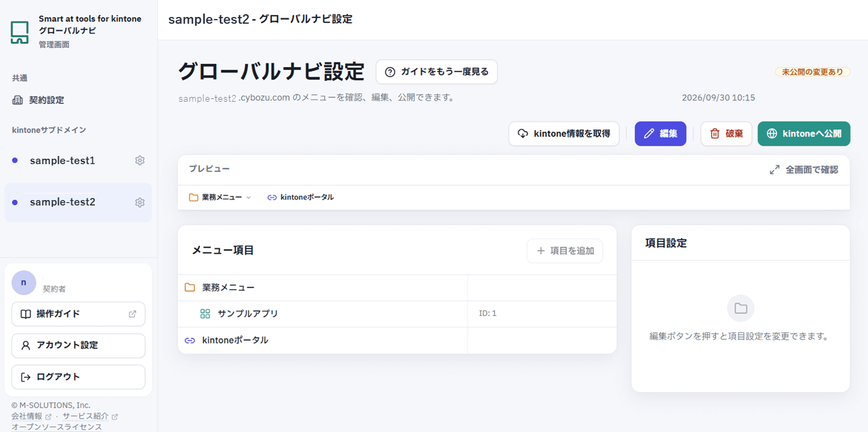Click external link icon beside 会社情報
The image size is (868, 432).
pyautogui.click(x=48, y=416)
